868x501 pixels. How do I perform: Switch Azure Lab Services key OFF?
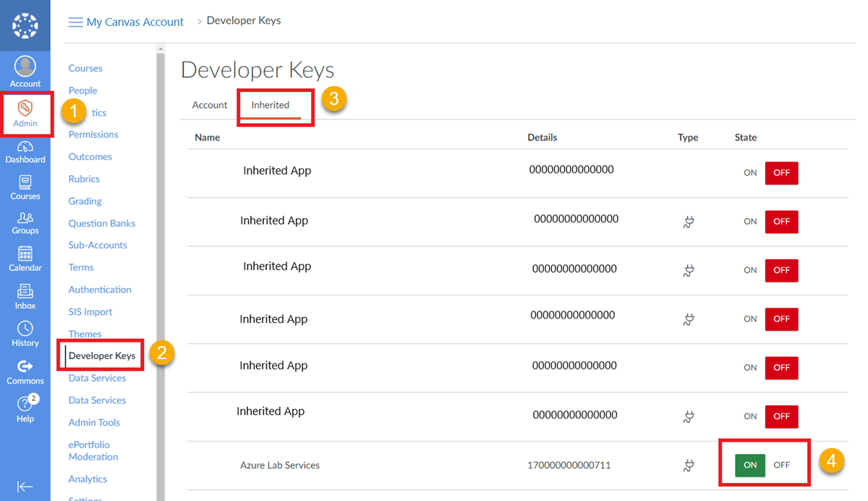[781, 465]
